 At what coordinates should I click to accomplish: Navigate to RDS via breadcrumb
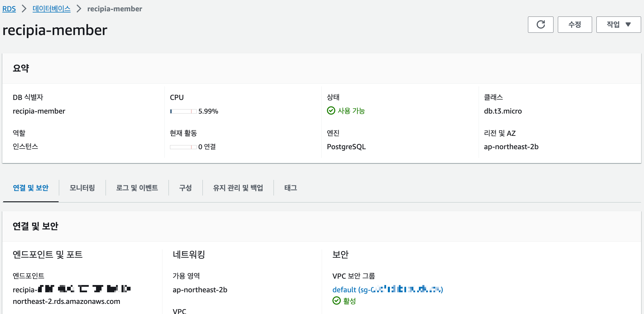click(x=9, y=9)
